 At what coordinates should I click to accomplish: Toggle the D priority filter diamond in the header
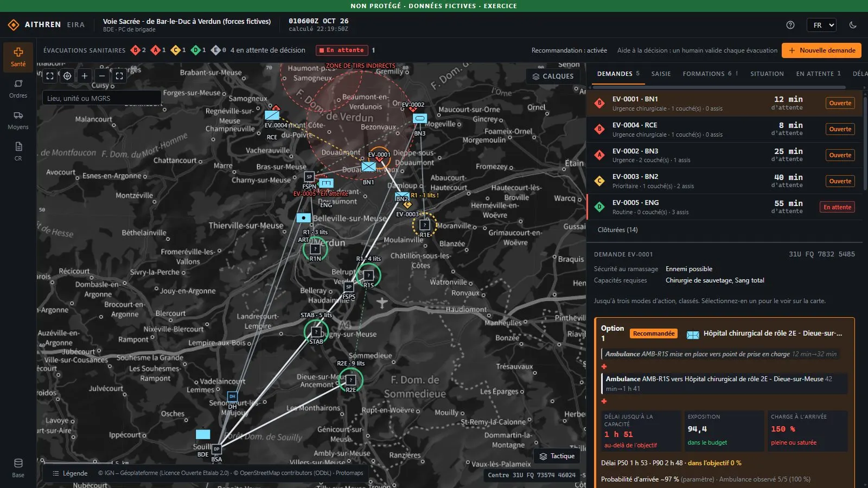coord(195,50)
